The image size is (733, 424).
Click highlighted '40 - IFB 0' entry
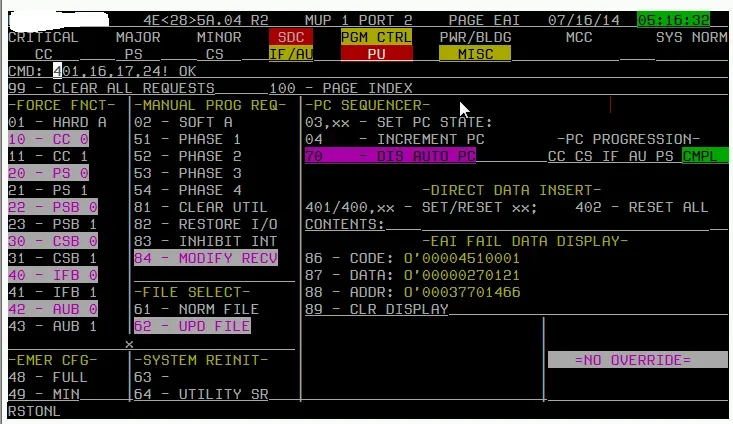coord(53,275)
